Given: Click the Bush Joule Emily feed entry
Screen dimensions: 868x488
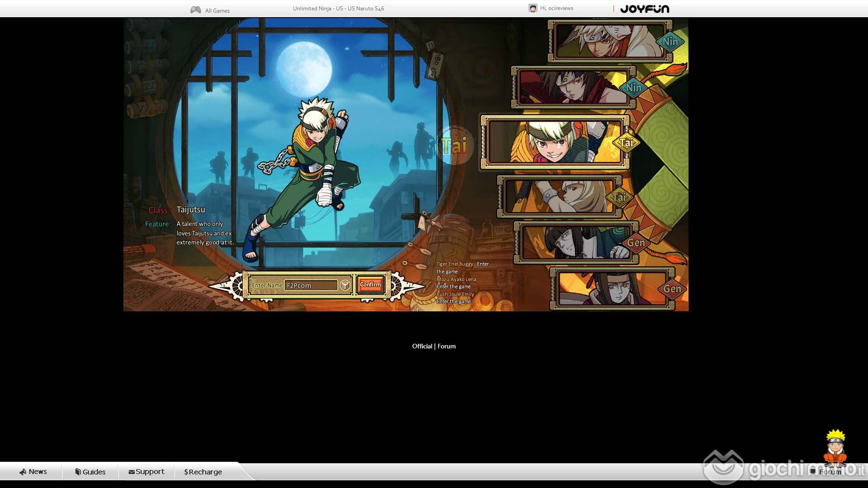Looking at the screenshot, I should point(455,298).
